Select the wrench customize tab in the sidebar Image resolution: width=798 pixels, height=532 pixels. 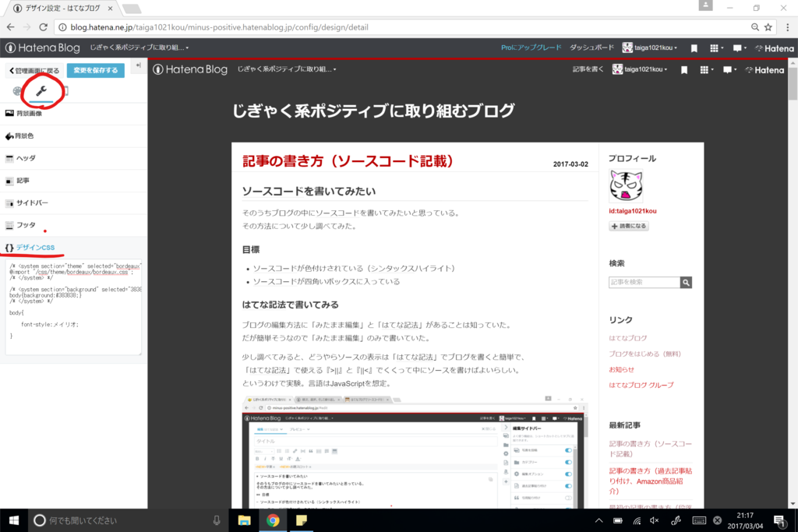tap(43, 92)
